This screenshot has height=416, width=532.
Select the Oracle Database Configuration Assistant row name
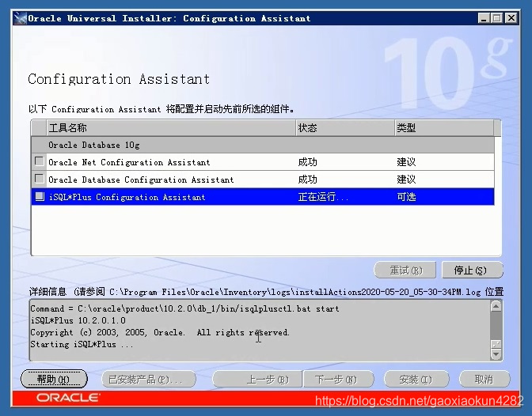[141, 180]
